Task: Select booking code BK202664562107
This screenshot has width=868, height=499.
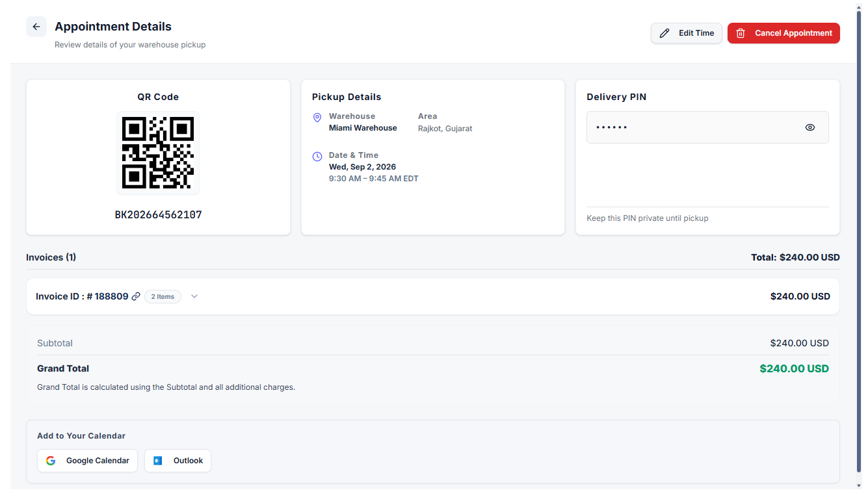Action: pyautogui.click(x=158, y=214)
